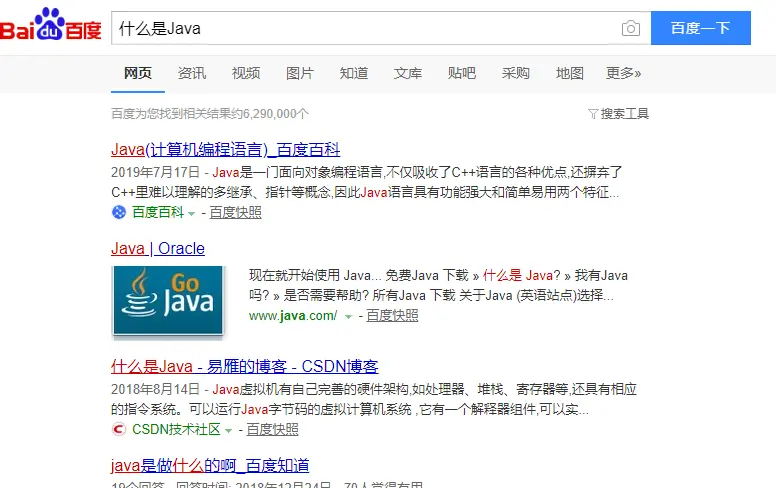Click the Baidu logo
This screenshot has height=488, width=776.
[50, 25]
